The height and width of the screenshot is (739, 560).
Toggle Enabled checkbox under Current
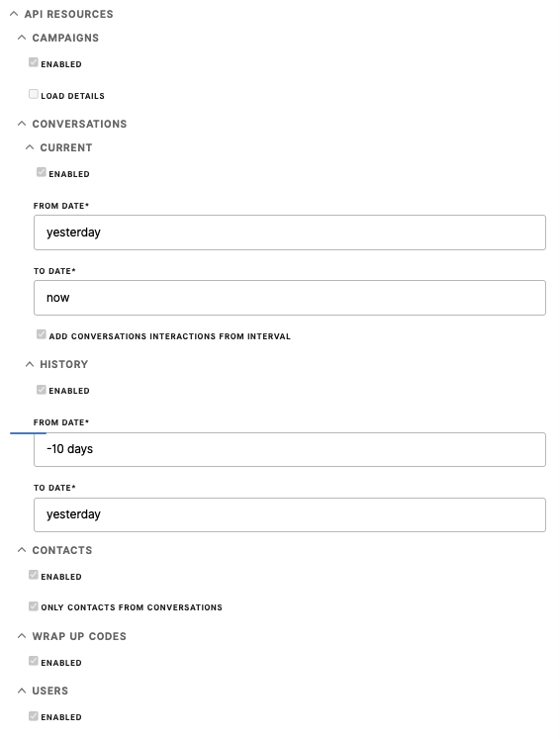[42, 172]
